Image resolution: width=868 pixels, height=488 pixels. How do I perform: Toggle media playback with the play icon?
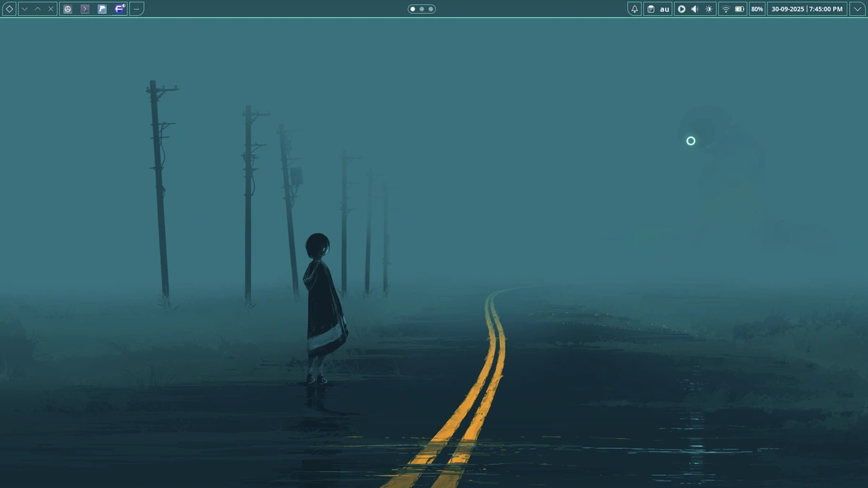[x=682, y=9]
